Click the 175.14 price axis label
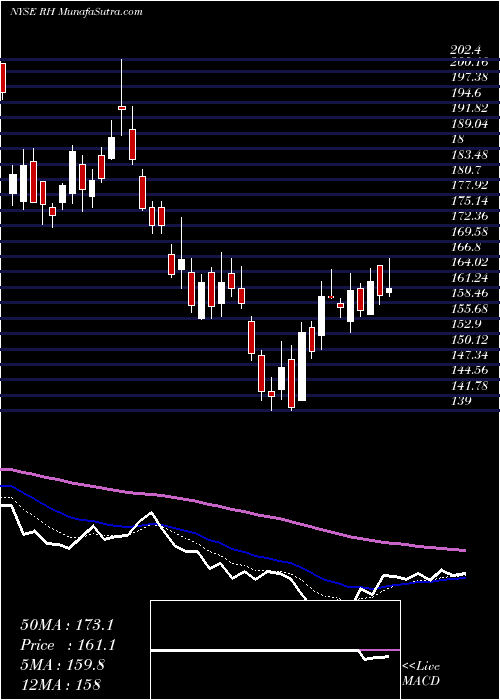The height and width of the screenshot is (700, 500). (x=472, y=200)
